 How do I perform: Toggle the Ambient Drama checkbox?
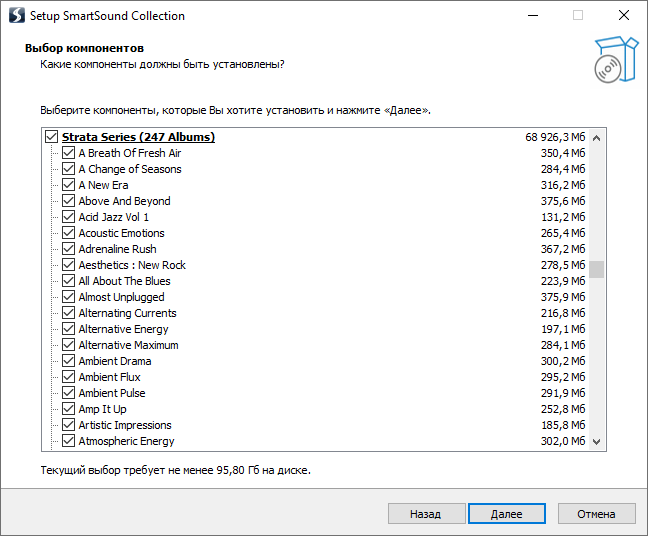(x=68, y=361)
